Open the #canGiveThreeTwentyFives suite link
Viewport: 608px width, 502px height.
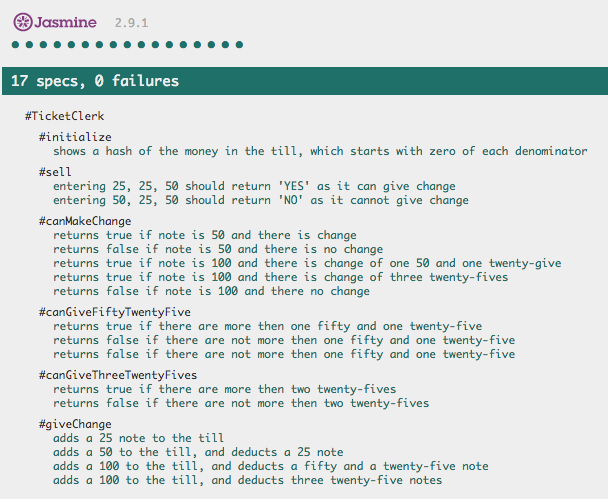[x=118, y=375]
